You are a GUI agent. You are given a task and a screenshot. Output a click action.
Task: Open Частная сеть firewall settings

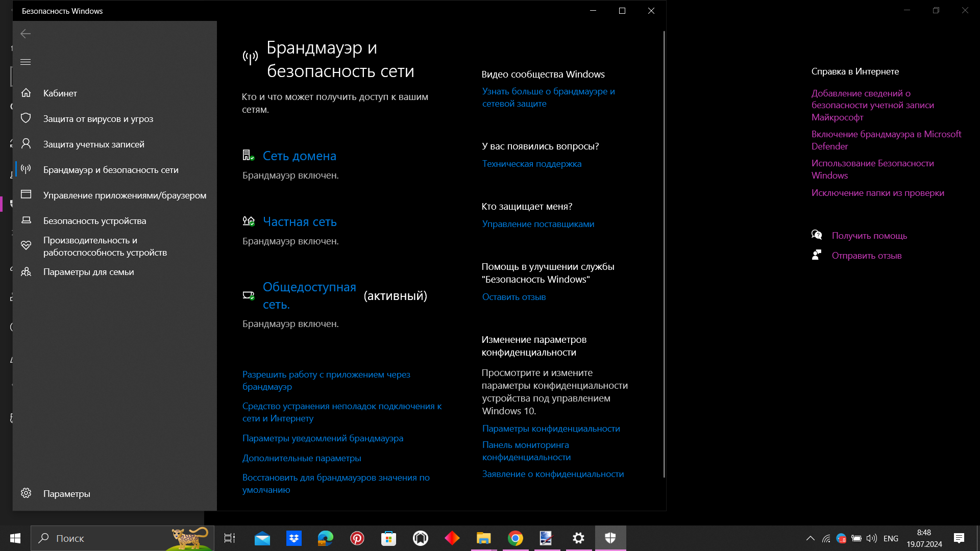tap(300, 221)
